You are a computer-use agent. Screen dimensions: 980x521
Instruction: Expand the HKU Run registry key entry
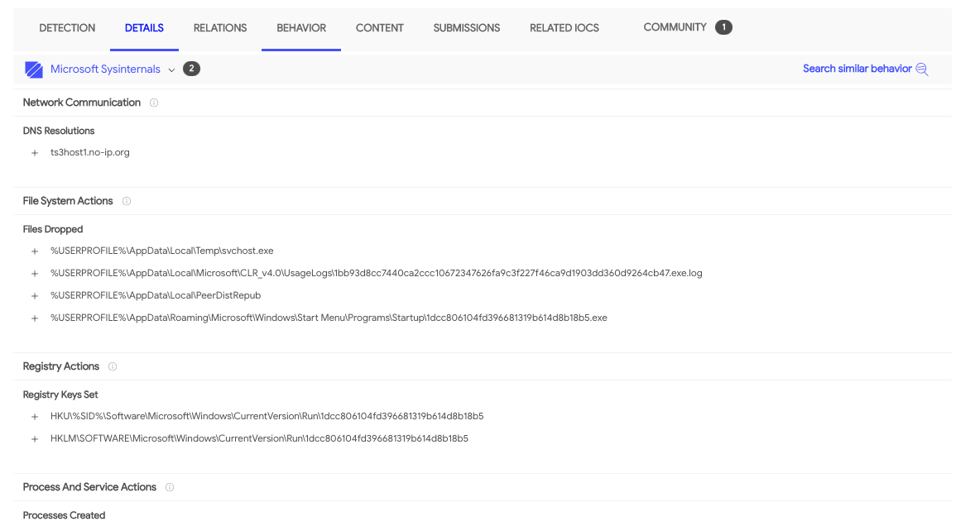coord(33,416)
